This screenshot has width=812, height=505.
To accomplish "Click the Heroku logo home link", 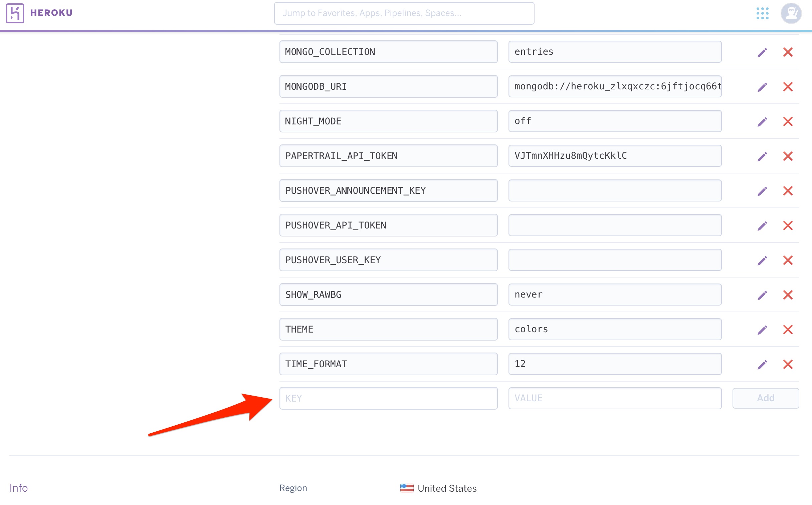I will click(39, 13).
